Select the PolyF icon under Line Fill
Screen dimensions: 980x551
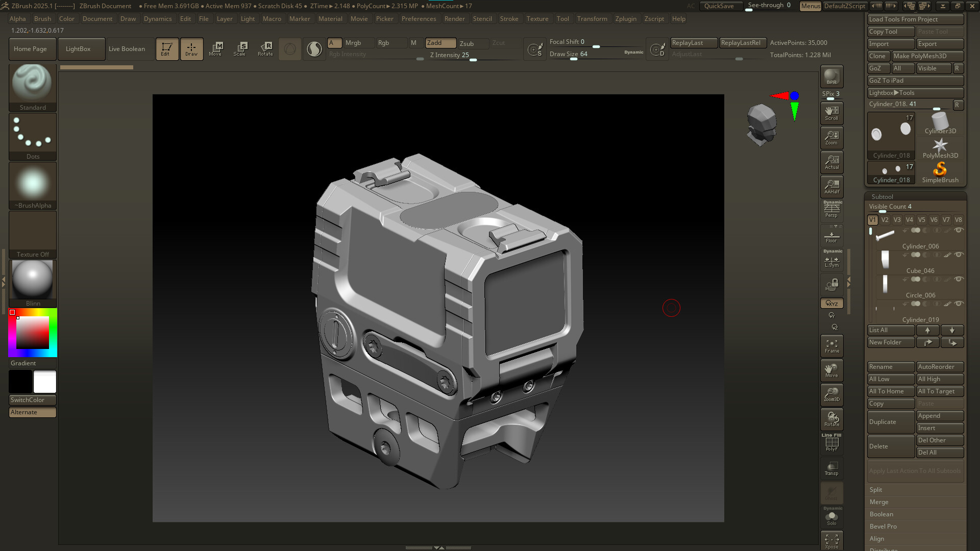click(x=831, y=443)
